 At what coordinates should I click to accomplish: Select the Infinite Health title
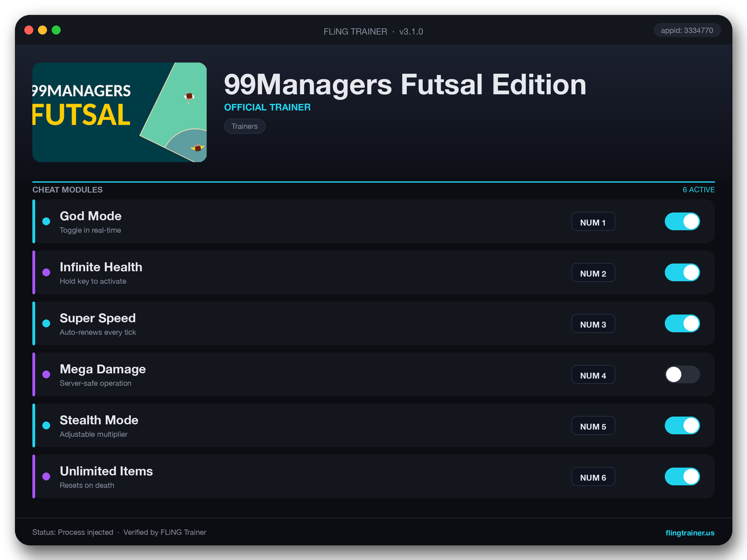pyautogui.click(x=101, y=267)
